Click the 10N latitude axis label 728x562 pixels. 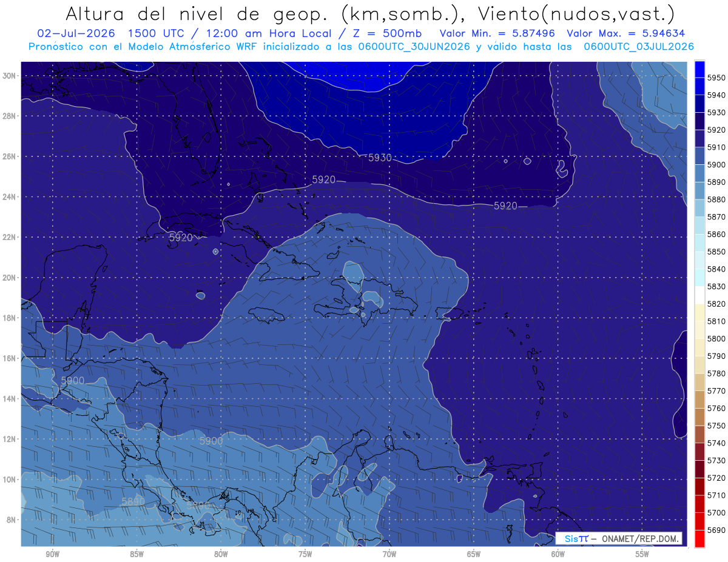[x=9, y=479]
